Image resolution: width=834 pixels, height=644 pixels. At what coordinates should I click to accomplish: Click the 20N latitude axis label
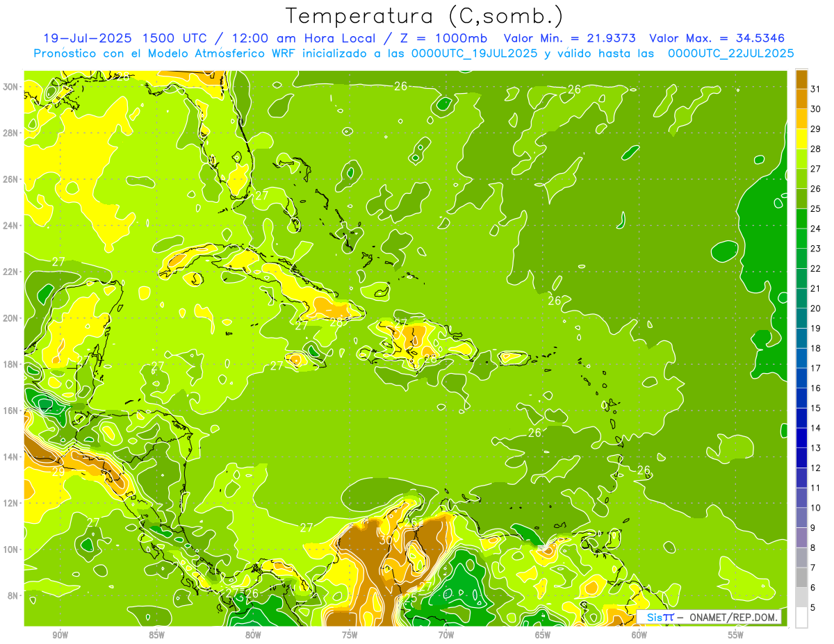click(x=12, y=318)
